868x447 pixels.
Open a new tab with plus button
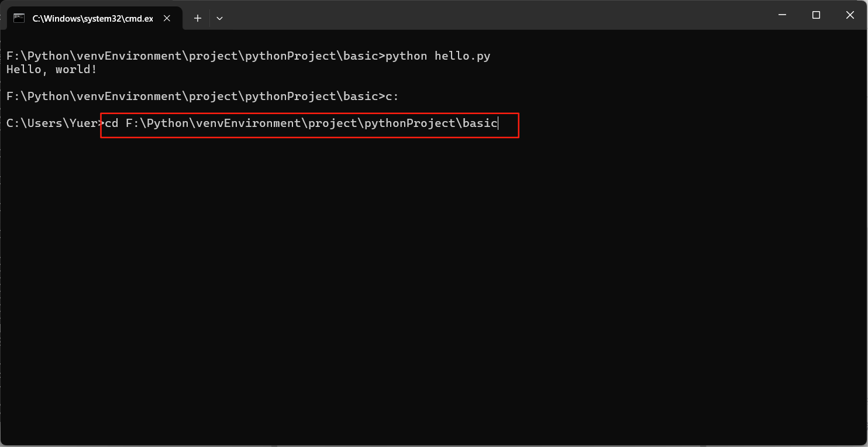pos(198,18)
